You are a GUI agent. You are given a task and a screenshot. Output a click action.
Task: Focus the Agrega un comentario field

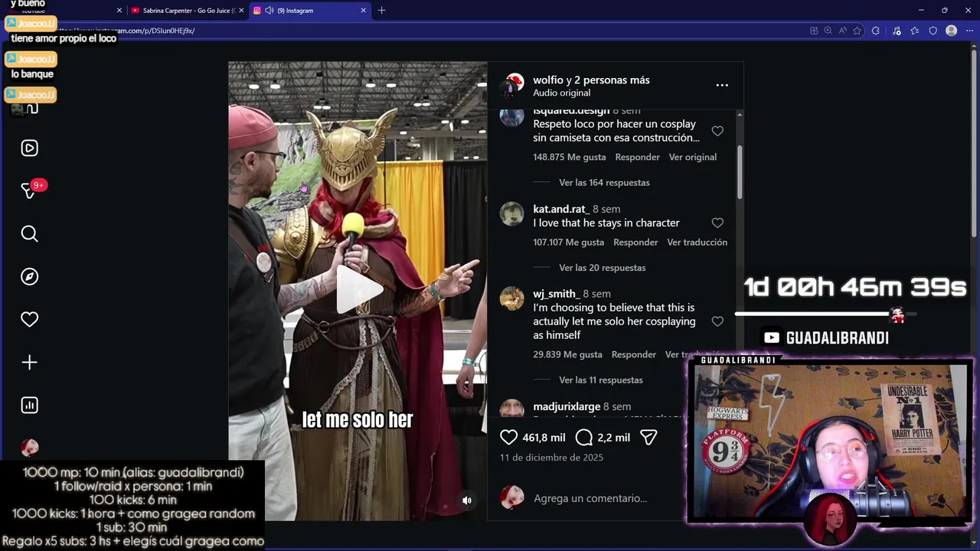coord(590,498)
